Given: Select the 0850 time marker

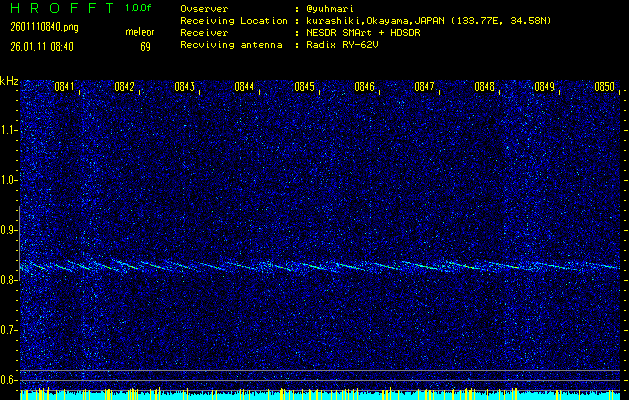Looking at the screenshot, I should tap(604, 87).
